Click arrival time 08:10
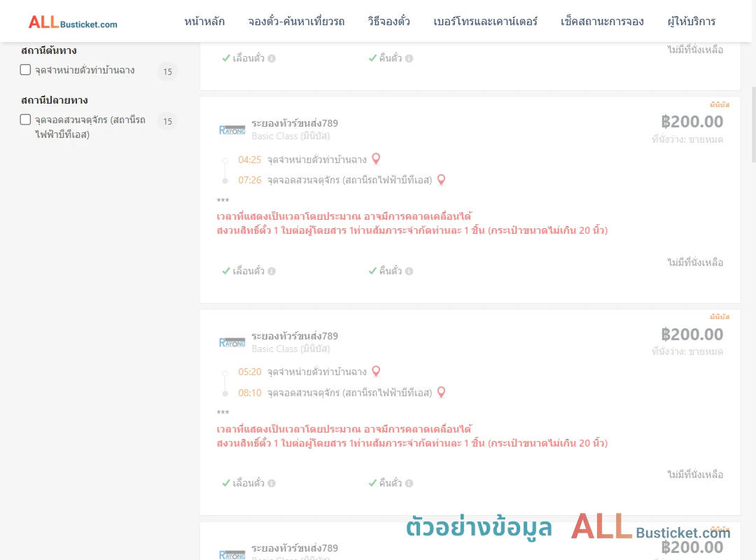Screen dimensions: 756x560 tap(249, 393)
